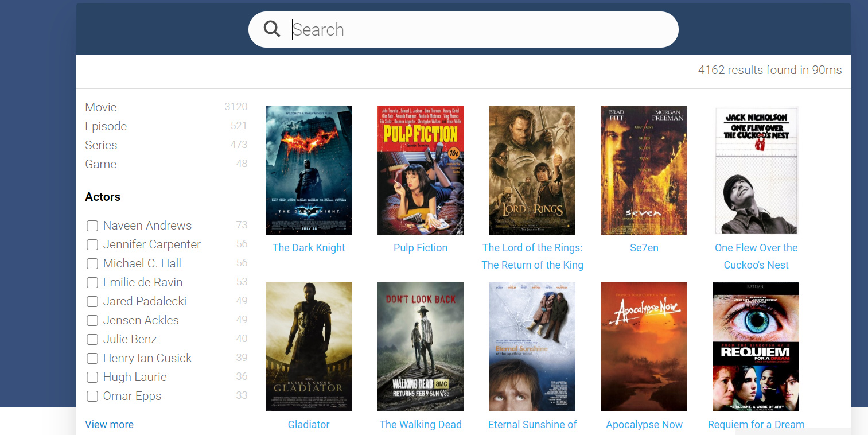Open the Gladiator movie poster
This screenshot has height=435, width=868.
click(309, 347)
